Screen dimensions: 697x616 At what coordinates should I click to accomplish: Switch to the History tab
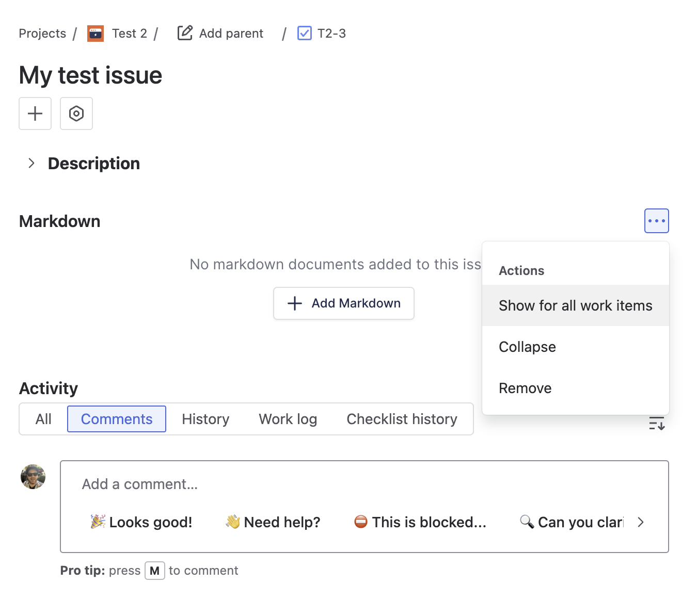[x=205, y=419]
